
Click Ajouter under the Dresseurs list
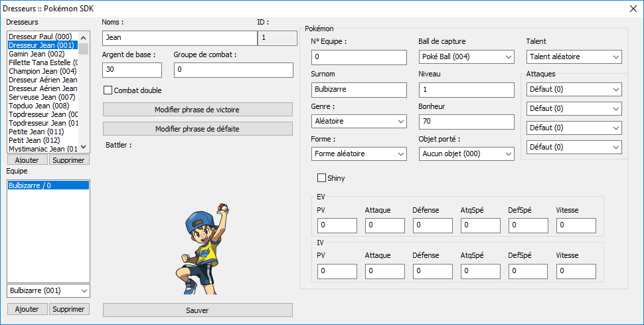[27, 160]
